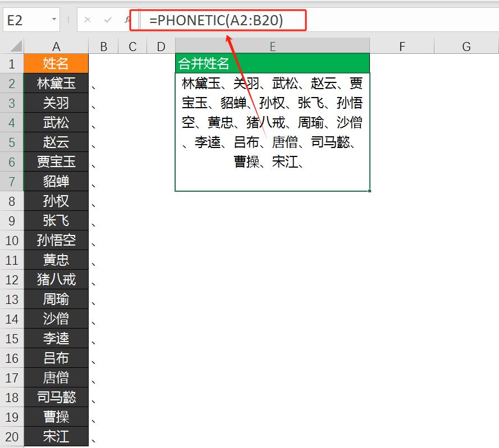Select cell containing 吕布
Viewport: 499px width, 448px height.
pyautogui.click(x=56, y=358)
